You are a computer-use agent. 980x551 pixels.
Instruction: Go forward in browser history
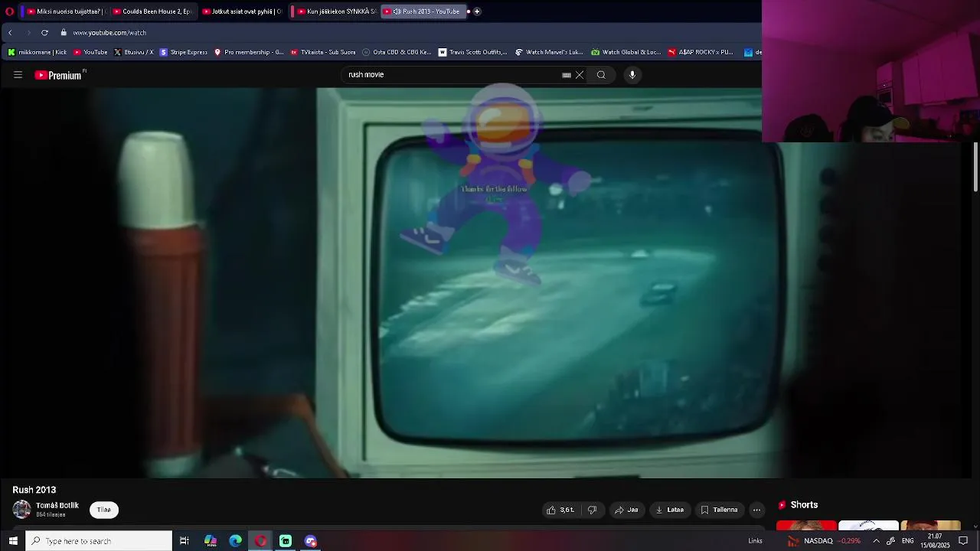(x=28, y=33)
